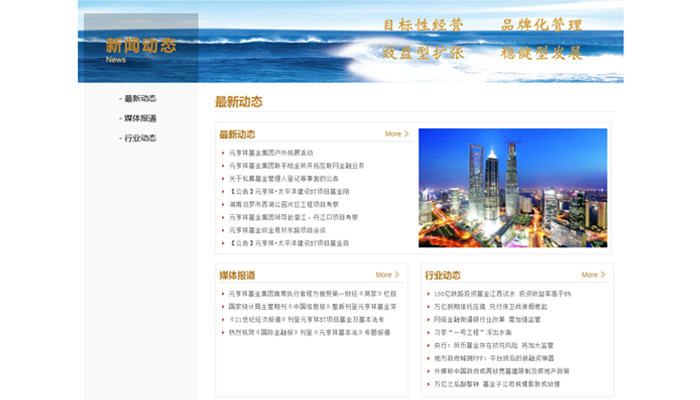Open 万亿之后敲警钟 基金子公司 article
The height and width of the screenshot is (400, 700).
(x=497, y=384)
